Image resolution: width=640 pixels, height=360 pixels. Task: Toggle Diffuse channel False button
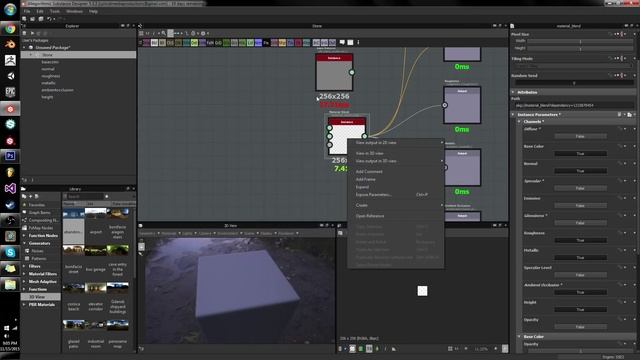click(x=580, y=136)
